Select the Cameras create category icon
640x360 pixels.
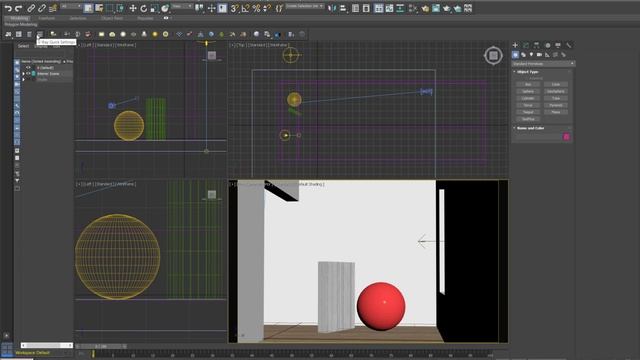point(539,55)
